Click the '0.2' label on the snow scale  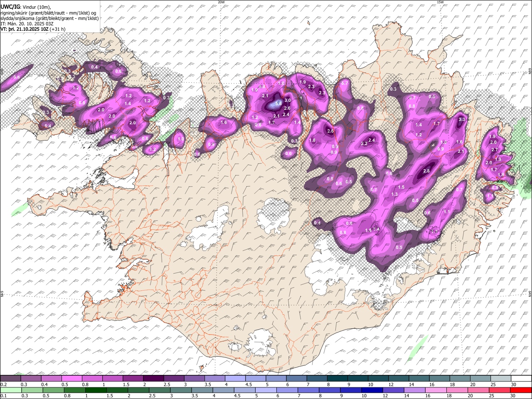pos(3,385)
